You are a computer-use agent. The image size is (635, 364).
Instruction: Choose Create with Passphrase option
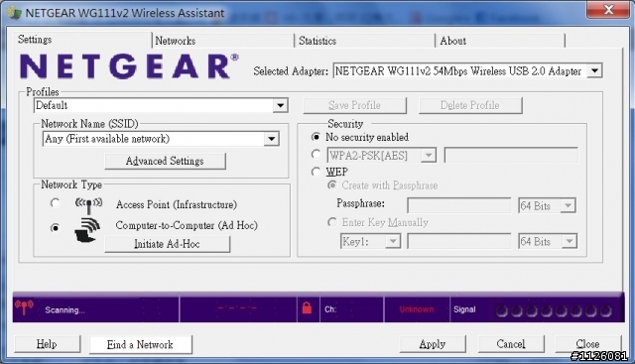click(x=332, y=185)
